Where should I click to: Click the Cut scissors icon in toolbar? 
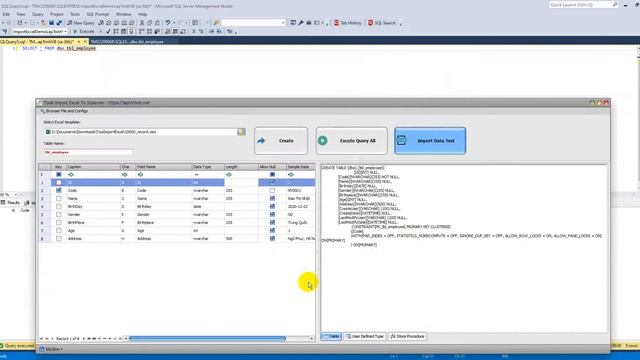pos(142,23)
